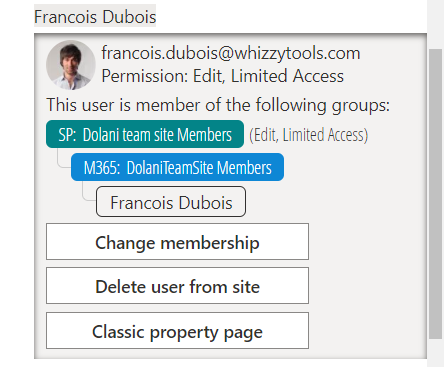Click the scrollbar track above the thumb
This screenshot has height=367, width=448.
click(435, 24)
